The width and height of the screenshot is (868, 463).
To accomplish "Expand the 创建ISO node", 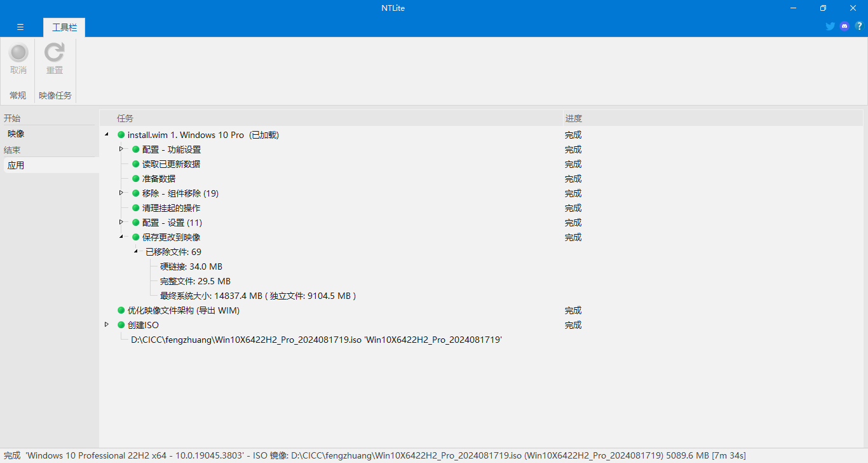I will [107, 324].
